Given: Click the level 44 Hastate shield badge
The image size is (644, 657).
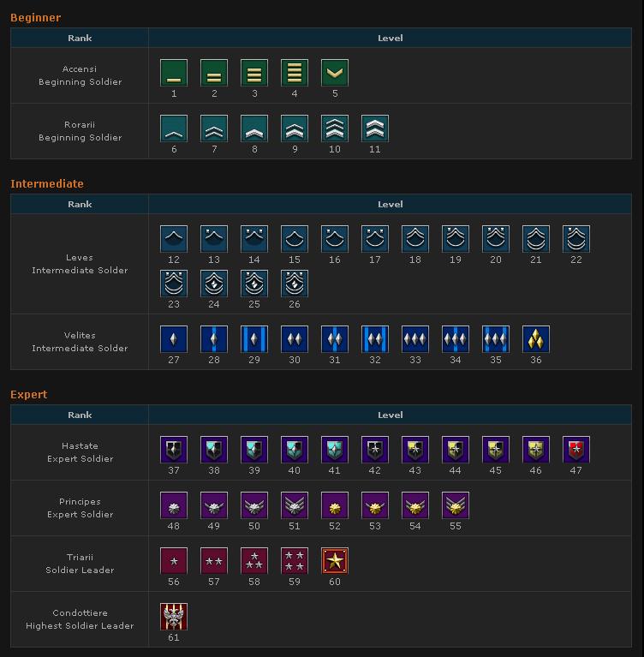Looking at the screenshot, I should click(x=456, y=450).
